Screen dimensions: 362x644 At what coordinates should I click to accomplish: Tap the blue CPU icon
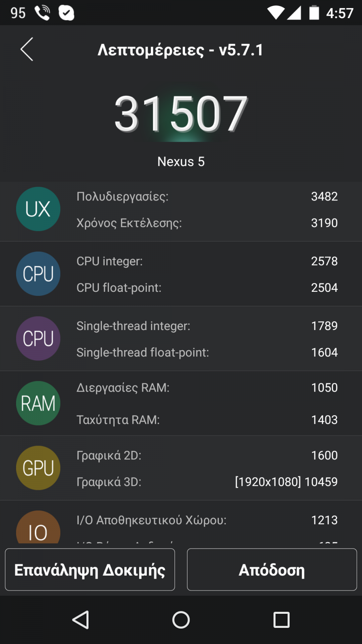point(38,274)
